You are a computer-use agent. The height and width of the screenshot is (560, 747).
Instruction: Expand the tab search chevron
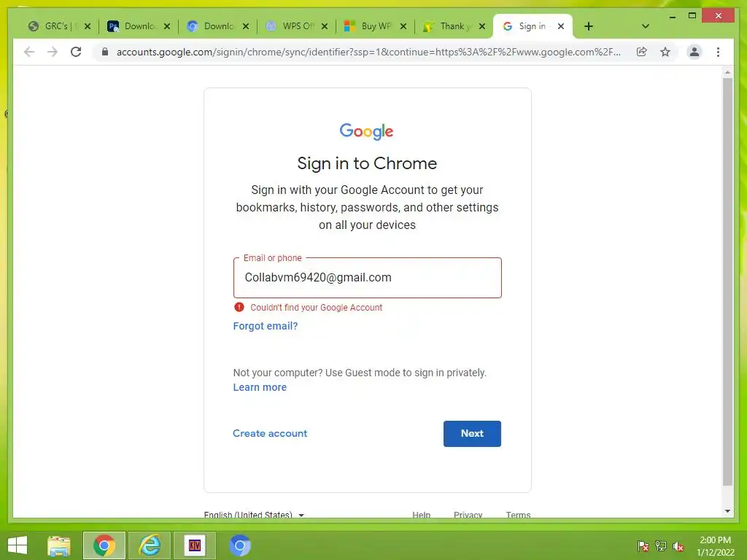pyautogui.click(x=646, y=26)
